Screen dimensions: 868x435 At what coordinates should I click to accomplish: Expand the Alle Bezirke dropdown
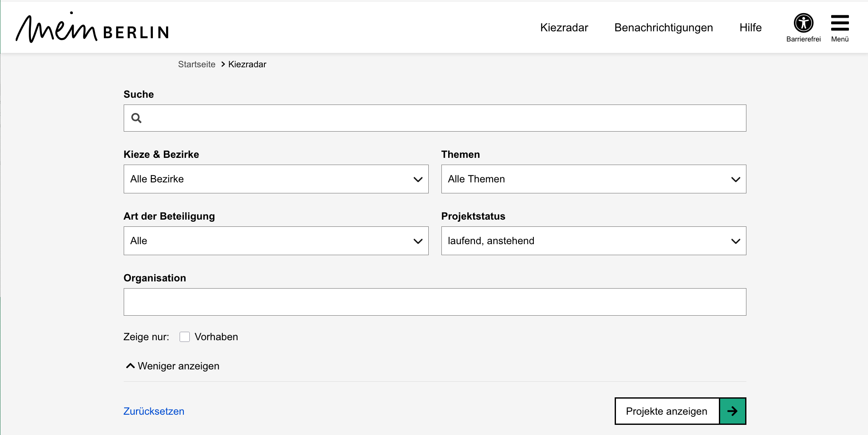pos(276,179)
